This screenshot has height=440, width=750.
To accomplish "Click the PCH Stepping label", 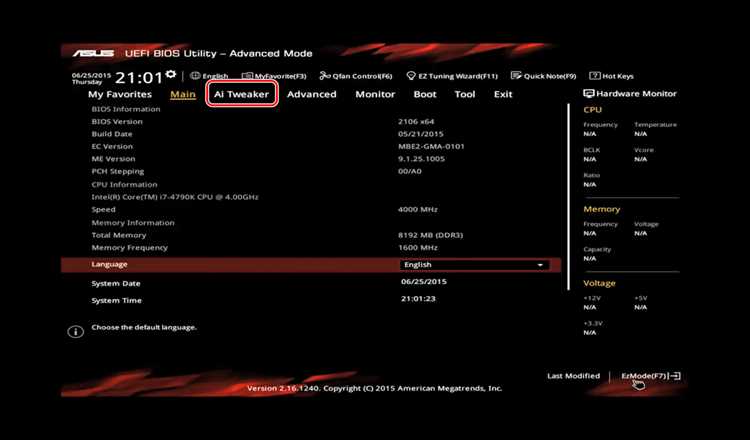I will [117, 171].
